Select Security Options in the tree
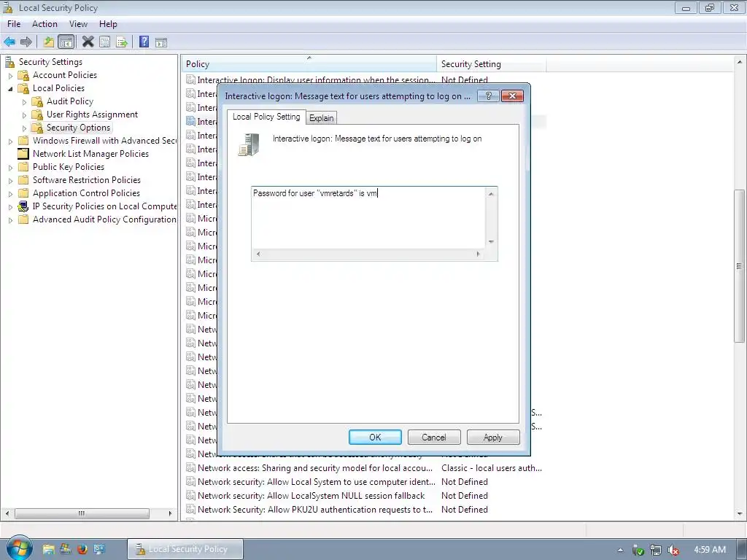Image resolution: width=747 pixels, height=560 pixels. (x=78, y=128)
